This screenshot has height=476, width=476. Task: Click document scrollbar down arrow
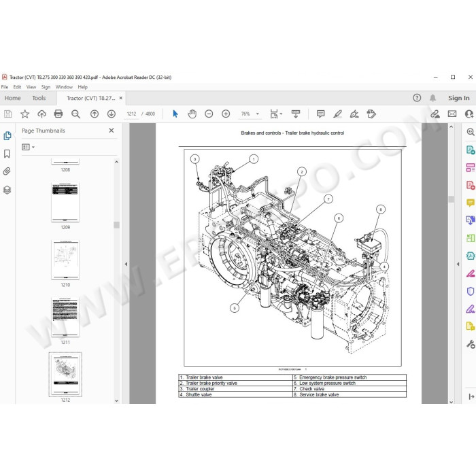point(451,402)
